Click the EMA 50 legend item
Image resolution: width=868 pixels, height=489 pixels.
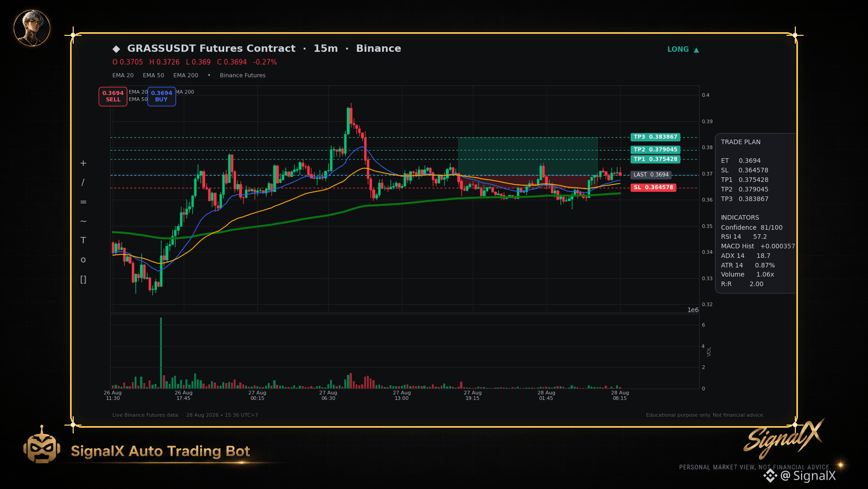pos(154,75)
